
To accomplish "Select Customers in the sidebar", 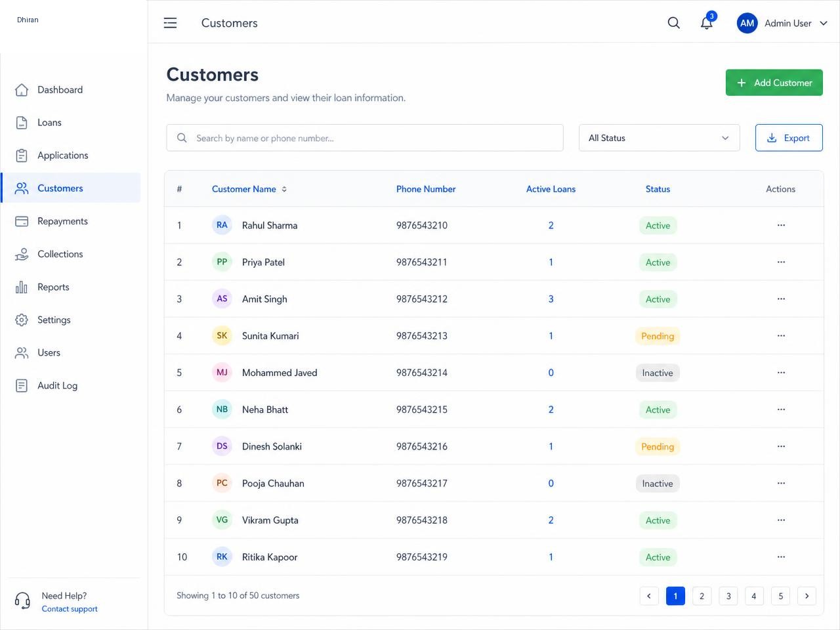I will pyautogui.click(x=71, y=188).
